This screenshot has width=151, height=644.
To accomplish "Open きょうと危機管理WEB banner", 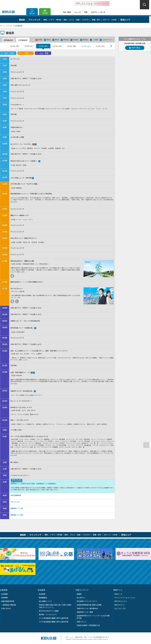I will (133, 554).
